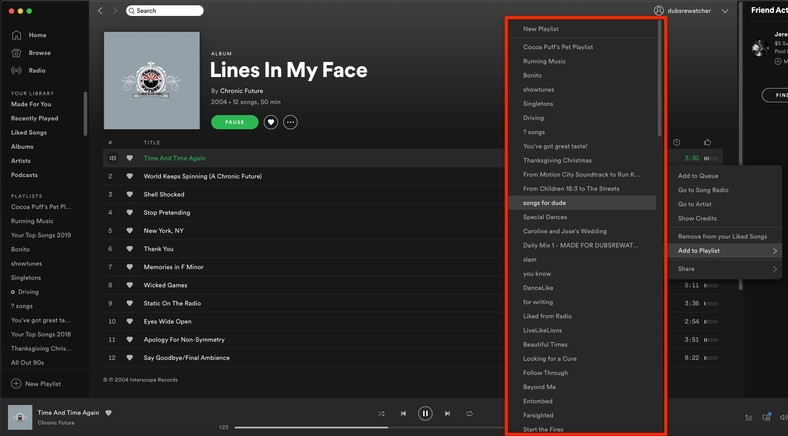Click the heart to save the album

point(271,122)
